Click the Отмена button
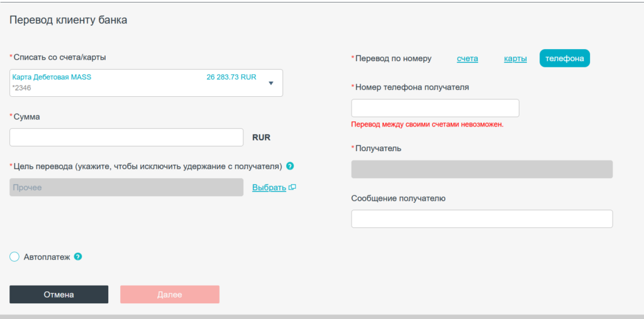The image size is (644, 319). point(58,294)
